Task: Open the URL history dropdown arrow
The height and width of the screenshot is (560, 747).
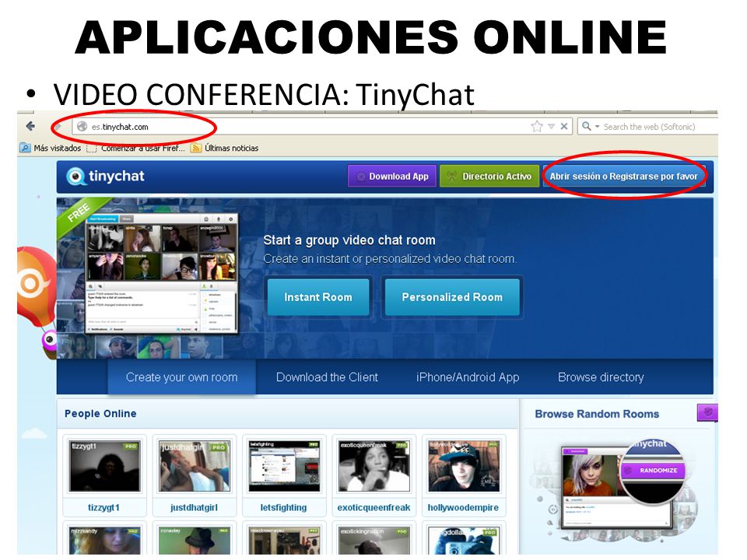Action: tap(551, 127)
